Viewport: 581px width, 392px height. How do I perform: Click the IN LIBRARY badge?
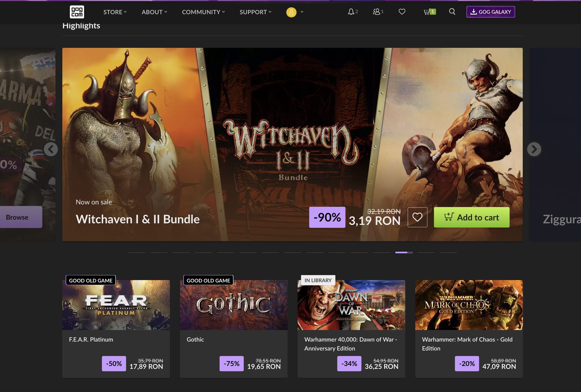click(x=318, y=280)
